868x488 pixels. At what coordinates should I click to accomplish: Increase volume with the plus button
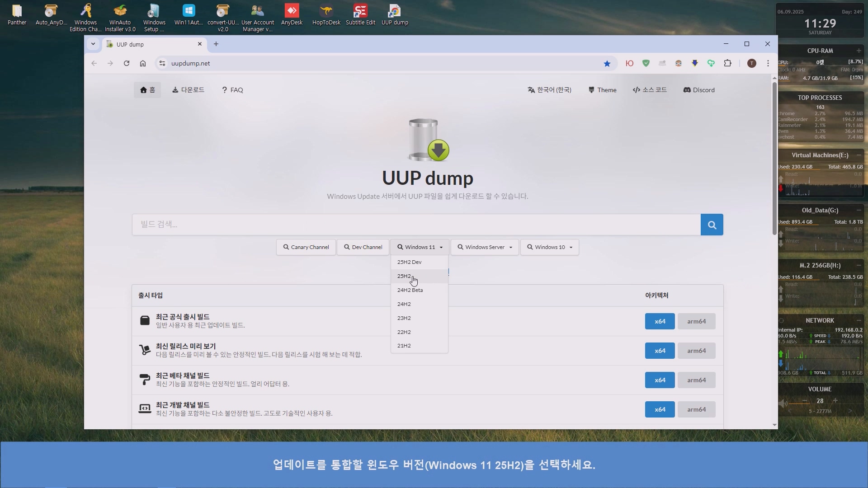tap(835, 401)
